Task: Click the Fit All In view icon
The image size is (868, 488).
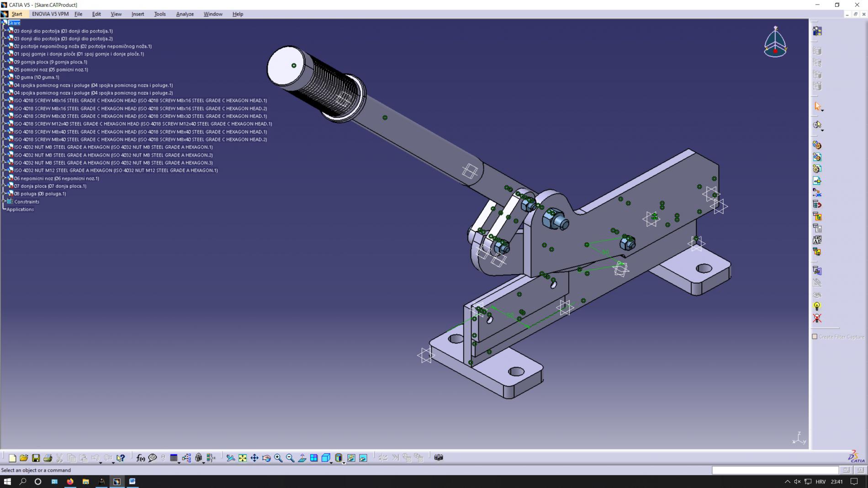Action: click(x=243, y=458)
